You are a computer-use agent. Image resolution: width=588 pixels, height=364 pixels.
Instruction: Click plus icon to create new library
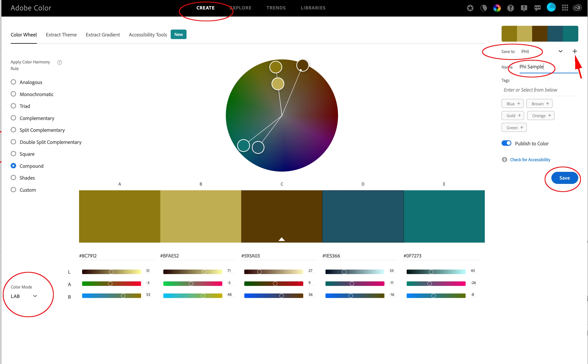point(575,51)
